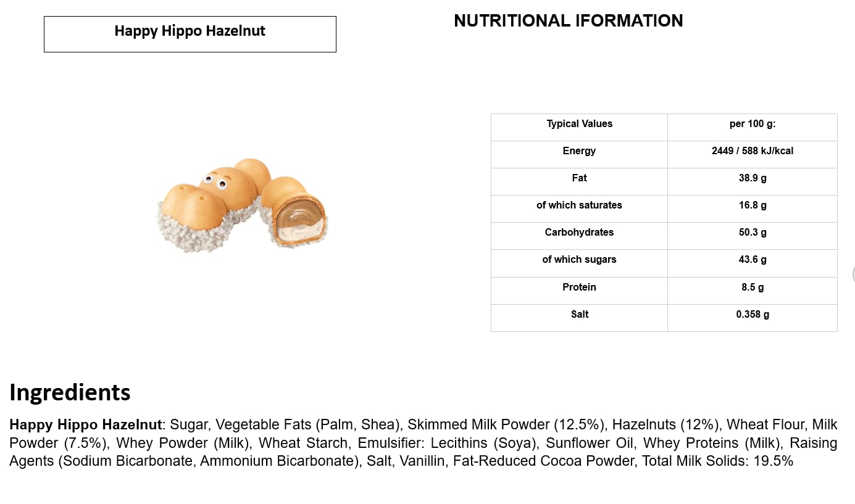Click the partial circle at the right edge
855x504 pixels.
(x=853, y=275)
